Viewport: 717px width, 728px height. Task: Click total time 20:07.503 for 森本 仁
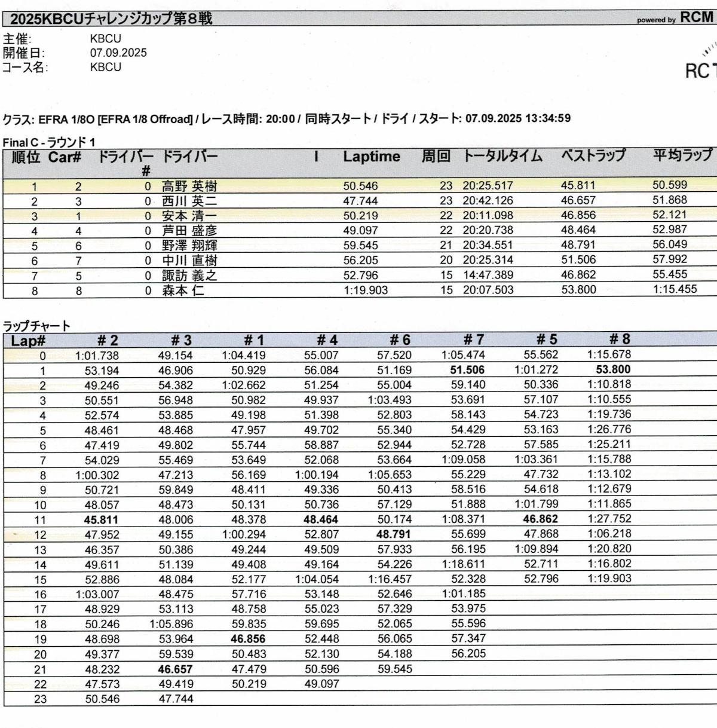(488, 290)
